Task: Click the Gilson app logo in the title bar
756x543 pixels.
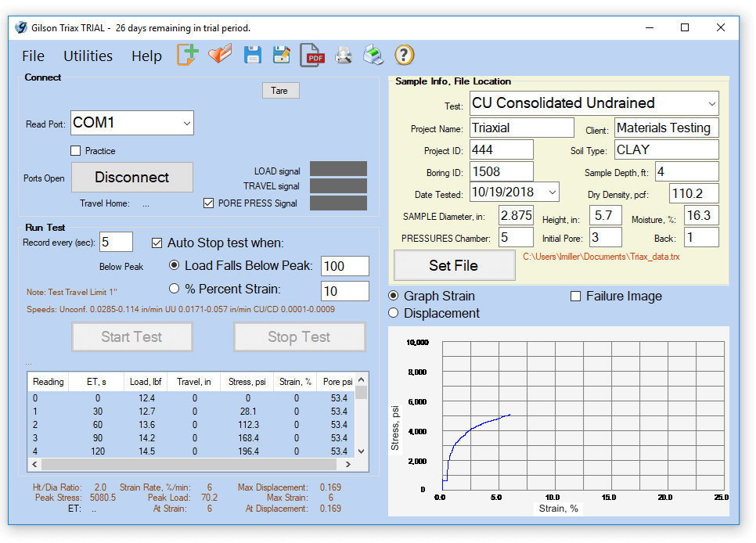Action: (x=20, y=27)
